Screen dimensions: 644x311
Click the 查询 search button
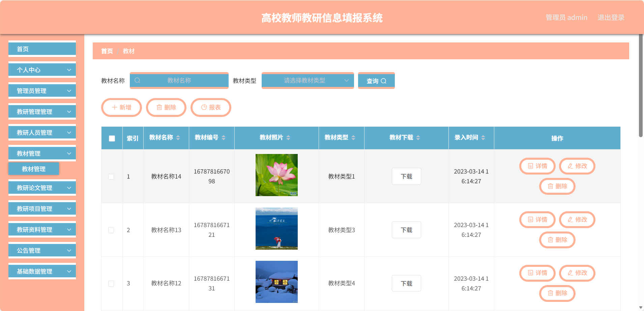click(x=376, y=81)
